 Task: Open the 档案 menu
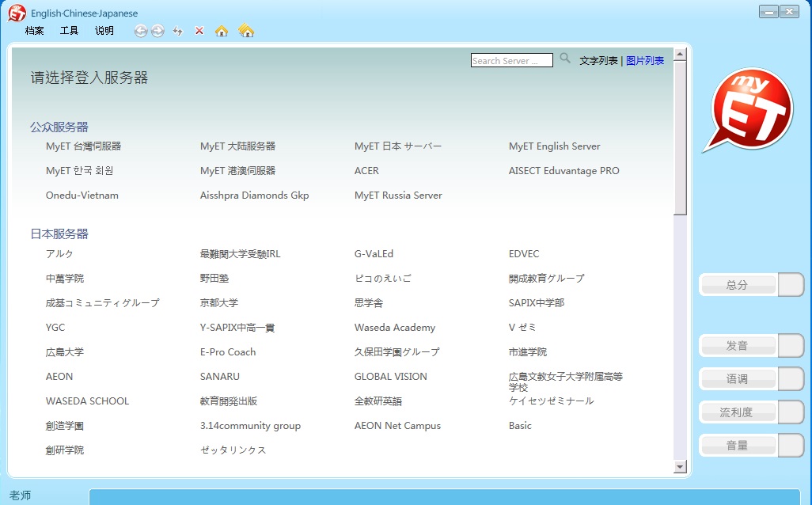tap(34, 31)
